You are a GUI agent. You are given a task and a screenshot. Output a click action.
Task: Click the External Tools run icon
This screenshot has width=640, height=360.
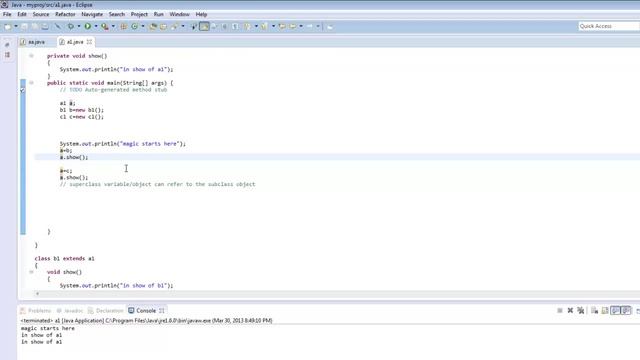tap(105, 27)
